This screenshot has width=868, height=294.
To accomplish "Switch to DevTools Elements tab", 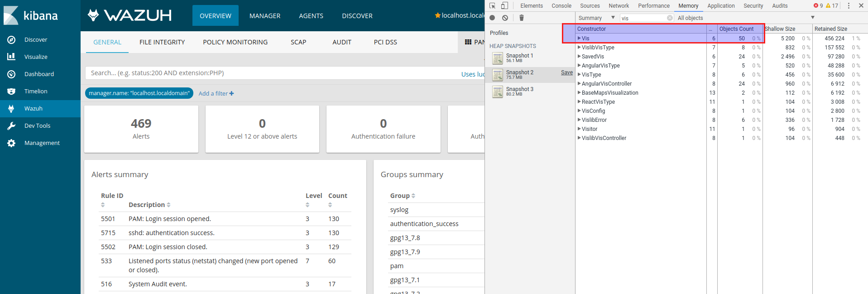I will (532, 5).
